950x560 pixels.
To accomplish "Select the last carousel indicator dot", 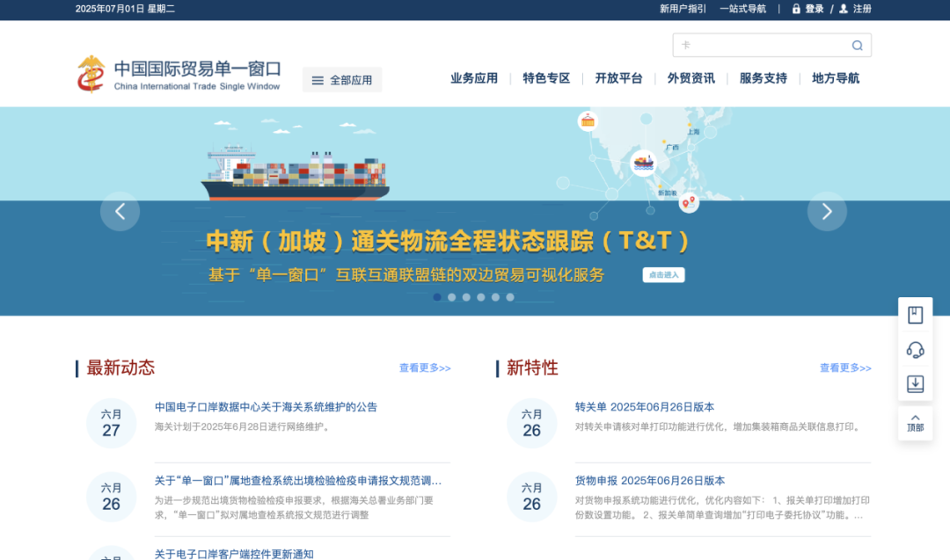I will [x=508, y=297].
